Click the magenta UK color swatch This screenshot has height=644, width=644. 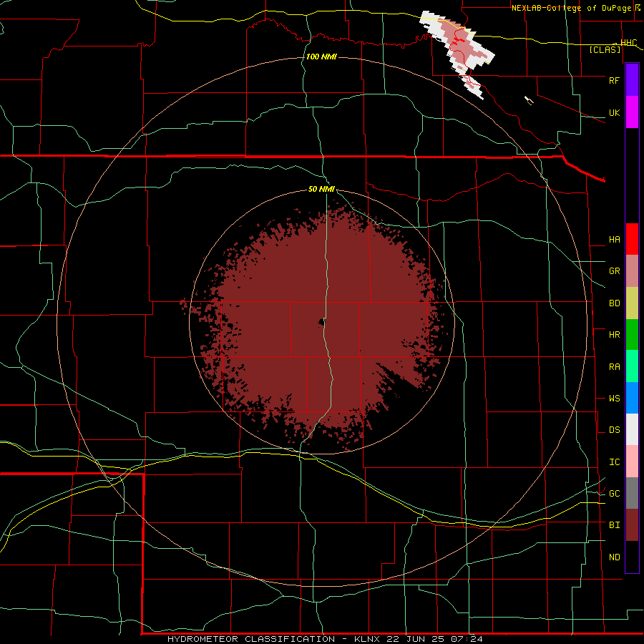click(x=632, y=112)
